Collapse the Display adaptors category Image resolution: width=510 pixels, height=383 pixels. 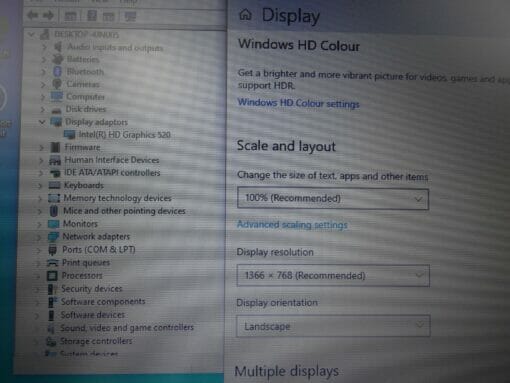[42, 122]
